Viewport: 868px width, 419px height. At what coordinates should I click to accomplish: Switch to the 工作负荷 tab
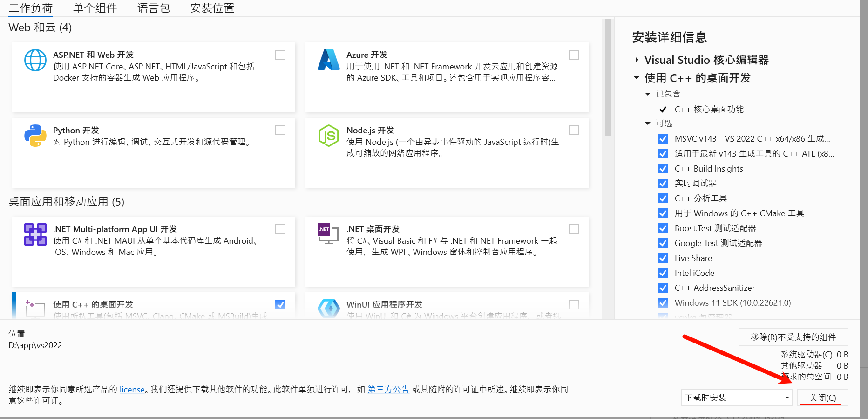31,8
